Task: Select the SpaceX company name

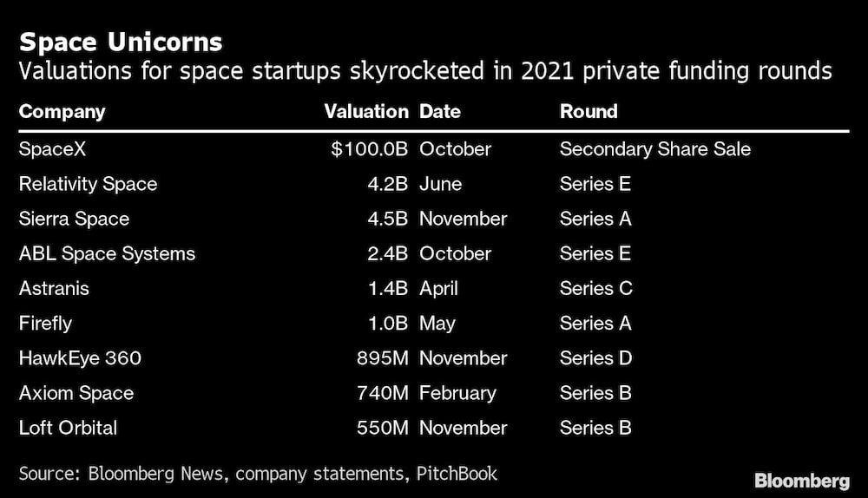Action: pos(53,149)
